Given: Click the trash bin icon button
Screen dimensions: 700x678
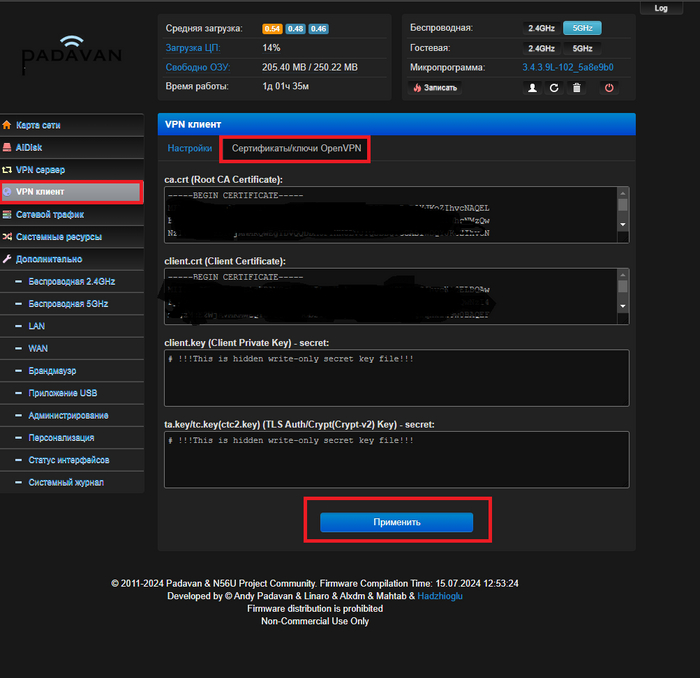Looking at the screenshot, I should point(577,88).
